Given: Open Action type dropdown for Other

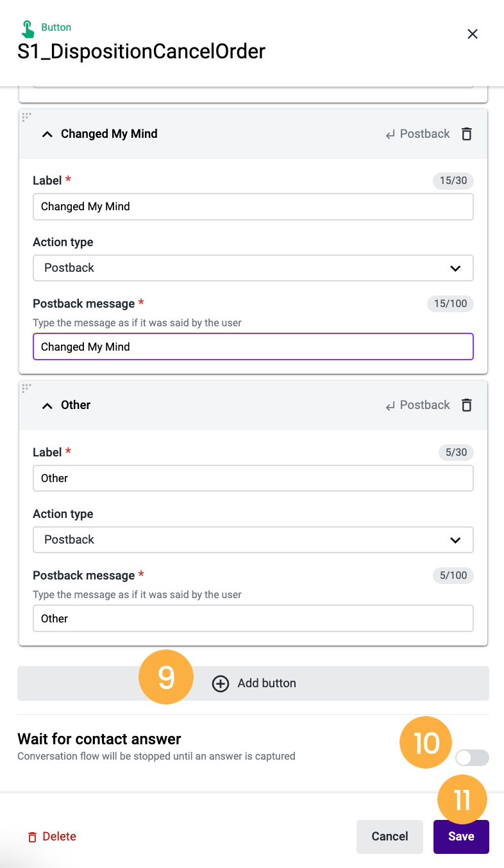Looking at the screenshot, I should [x=253, y=540].
